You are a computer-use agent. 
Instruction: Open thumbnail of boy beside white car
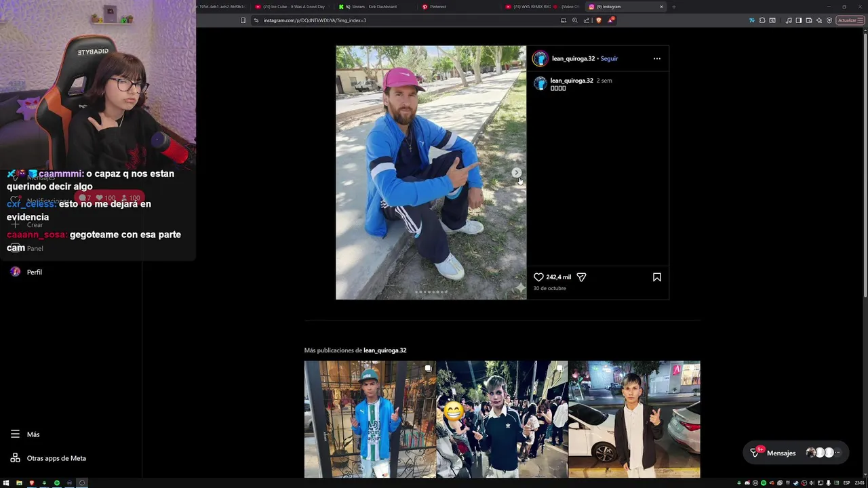point(634,420)
